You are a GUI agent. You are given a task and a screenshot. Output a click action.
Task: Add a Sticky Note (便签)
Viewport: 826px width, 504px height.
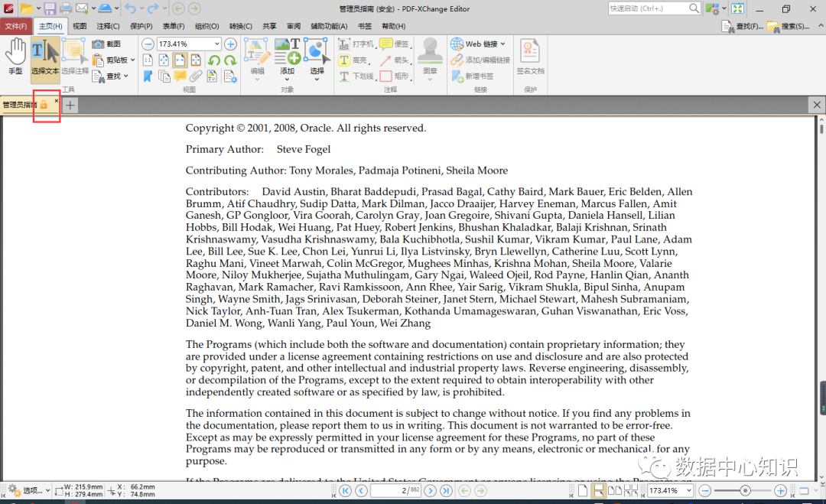coord(395,44)
